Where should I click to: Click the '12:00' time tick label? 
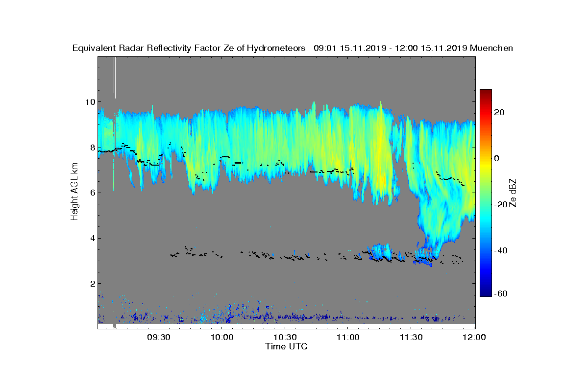474,338
